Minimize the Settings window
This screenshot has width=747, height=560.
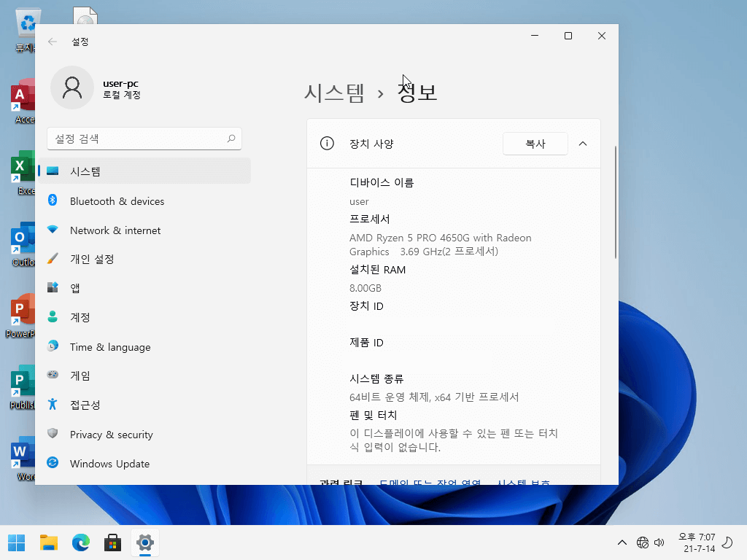click(535, 36)
